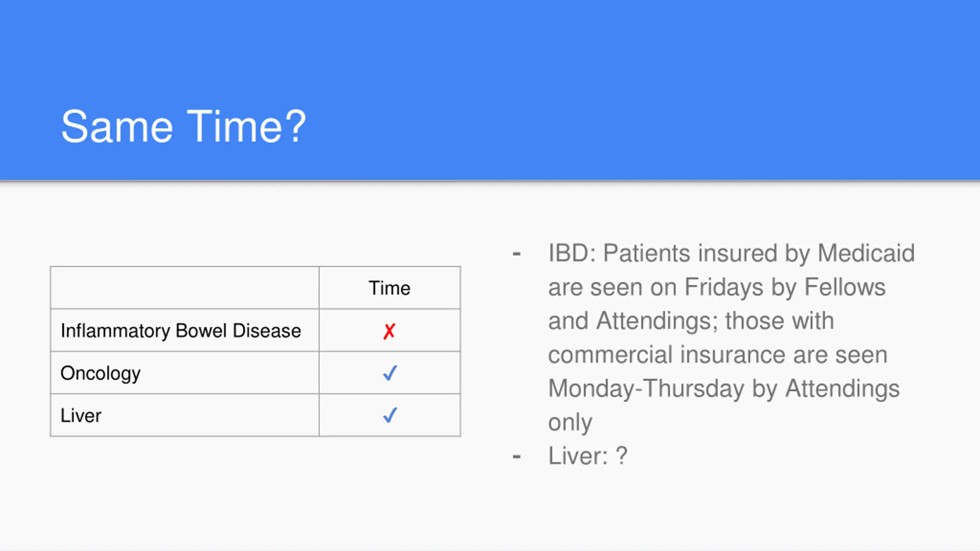Select the 'Same Time?' slide title
980x551 pixels.
click(183, 126)
